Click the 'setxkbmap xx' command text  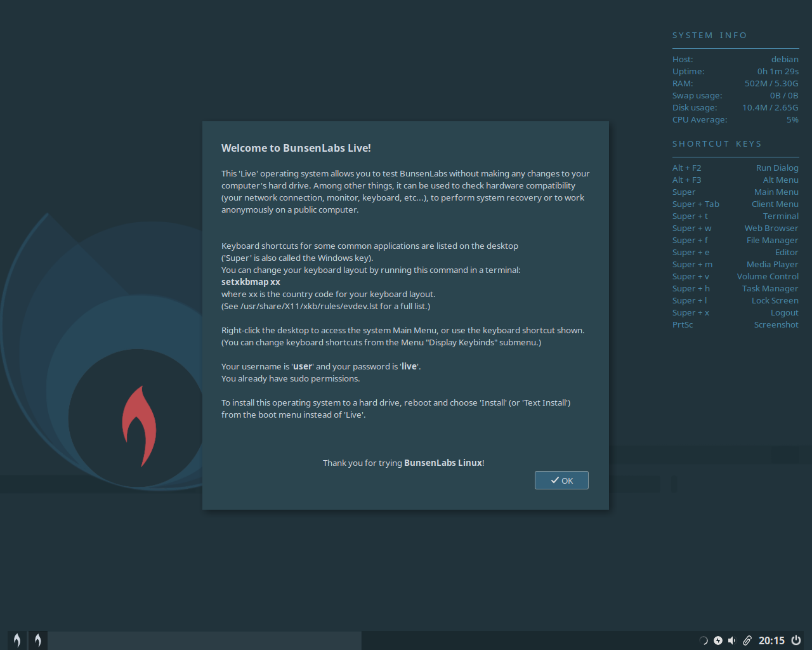pos(251,282)
